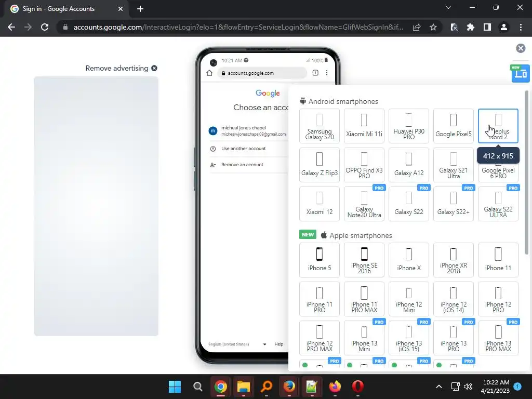Click the Remove advertising link
532x399 pixels.
121,68
